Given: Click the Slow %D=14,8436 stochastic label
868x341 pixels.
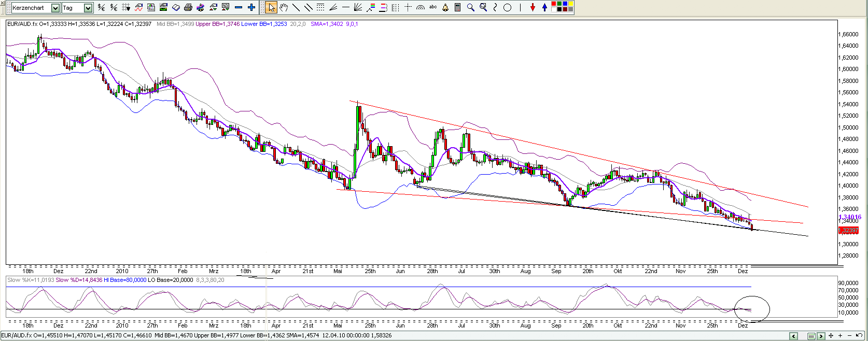Looking at the screenshot, I should (x=79, y=280).
